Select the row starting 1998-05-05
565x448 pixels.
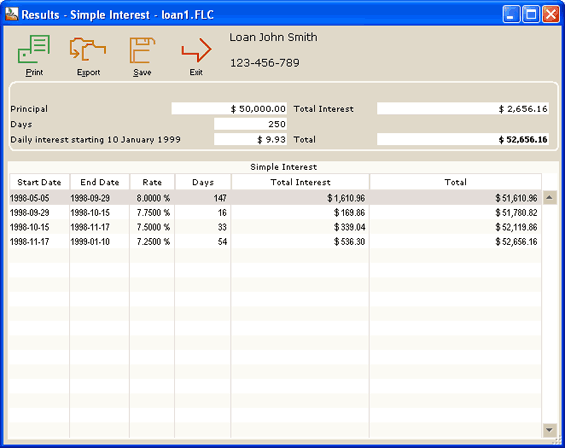click(x=275, y=198)
